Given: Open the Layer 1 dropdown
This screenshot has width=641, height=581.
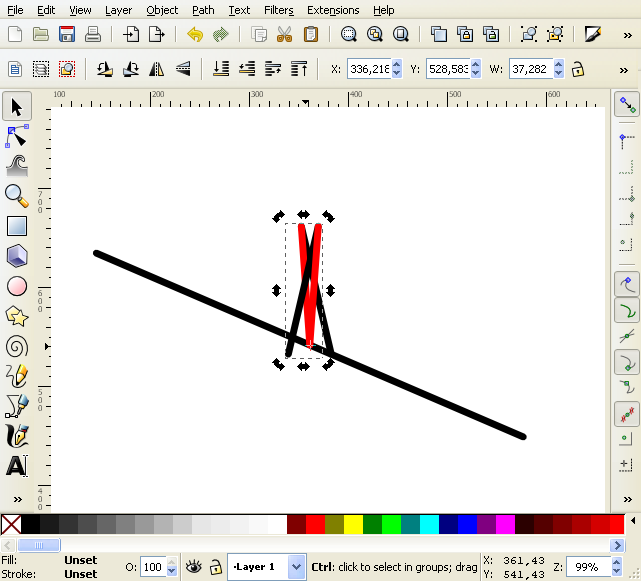Looking at the screenshot, I should (x=297, y=567).
